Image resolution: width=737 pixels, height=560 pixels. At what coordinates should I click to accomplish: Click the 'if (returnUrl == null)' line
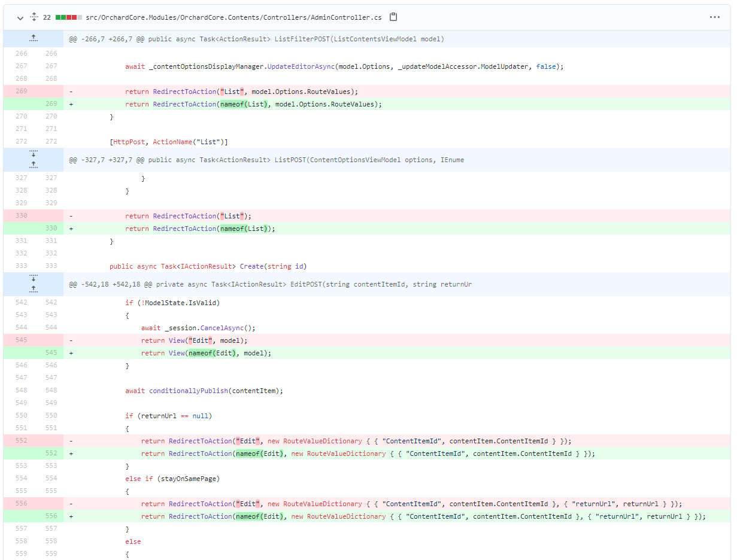[x=169, y=416]
